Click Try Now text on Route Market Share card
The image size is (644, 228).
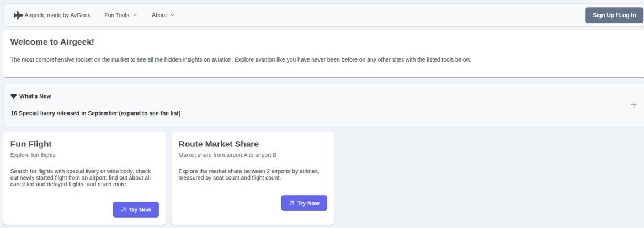point(308,203)
